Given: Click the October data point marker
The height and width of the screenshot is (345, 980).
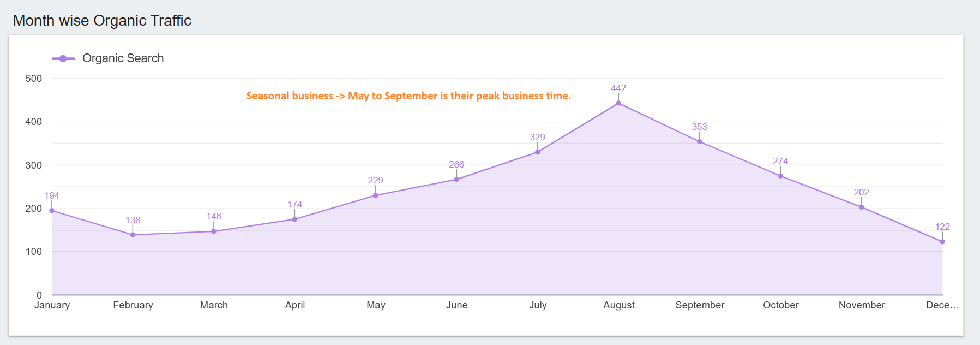Looking at the screenshot, I should [780, 176].
